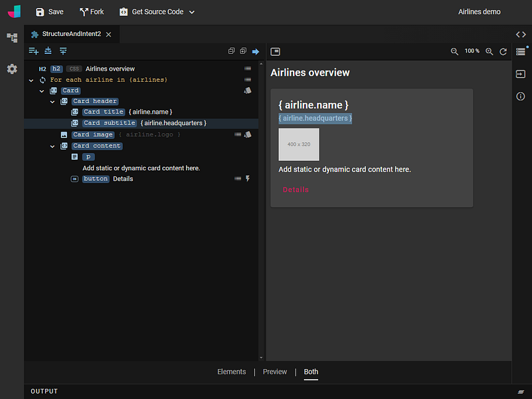
Task: Click the Fork button
Action: point(92,12)
